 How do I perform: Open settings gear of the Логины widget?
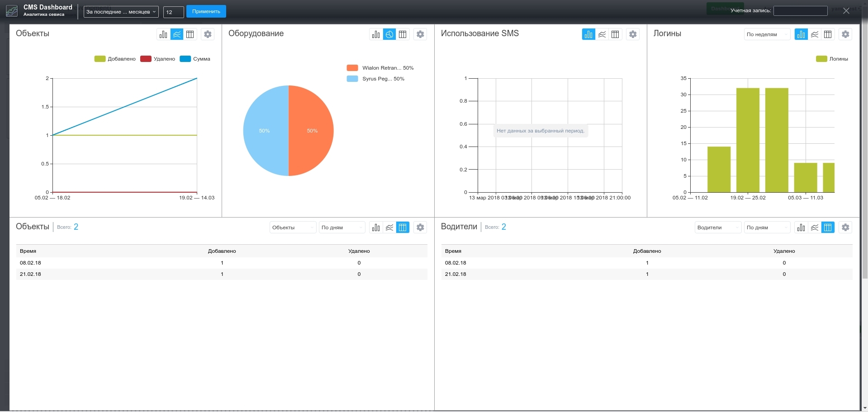(x=845, y=34)
